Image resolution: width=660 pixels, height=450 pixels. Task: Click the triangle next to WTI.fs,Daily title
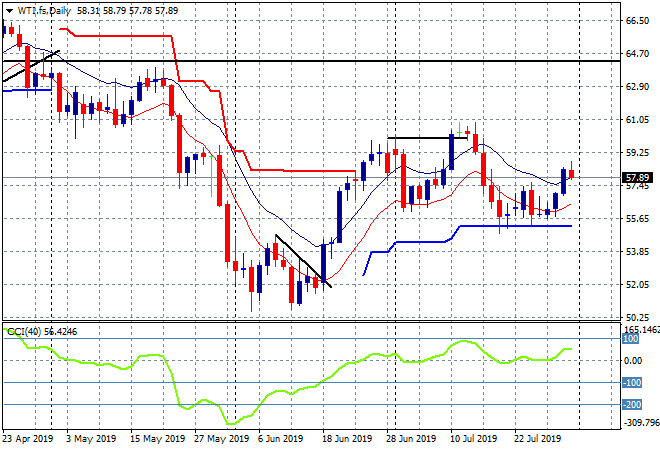click(9, 11)
